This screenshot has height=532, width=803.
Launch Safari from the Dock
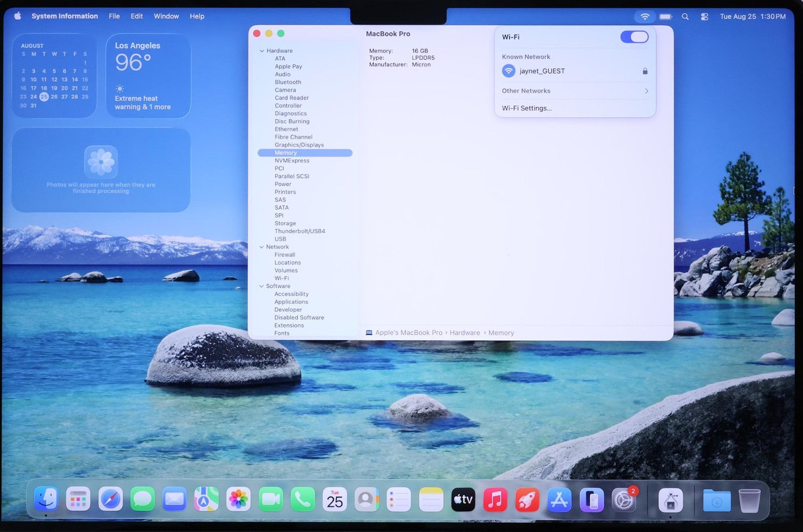click(x=110, y=499)
